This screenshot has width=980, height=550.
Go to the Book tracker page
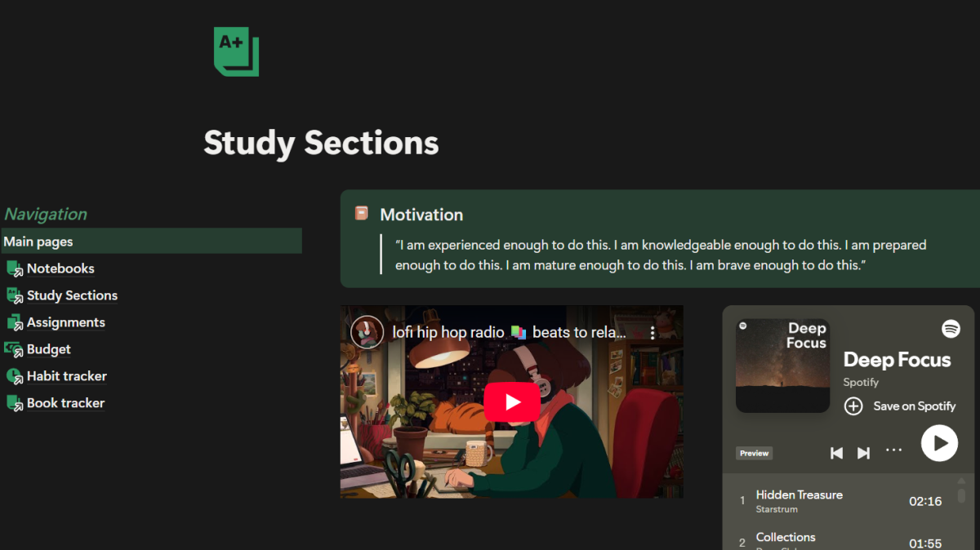click(x=65, y=403)
